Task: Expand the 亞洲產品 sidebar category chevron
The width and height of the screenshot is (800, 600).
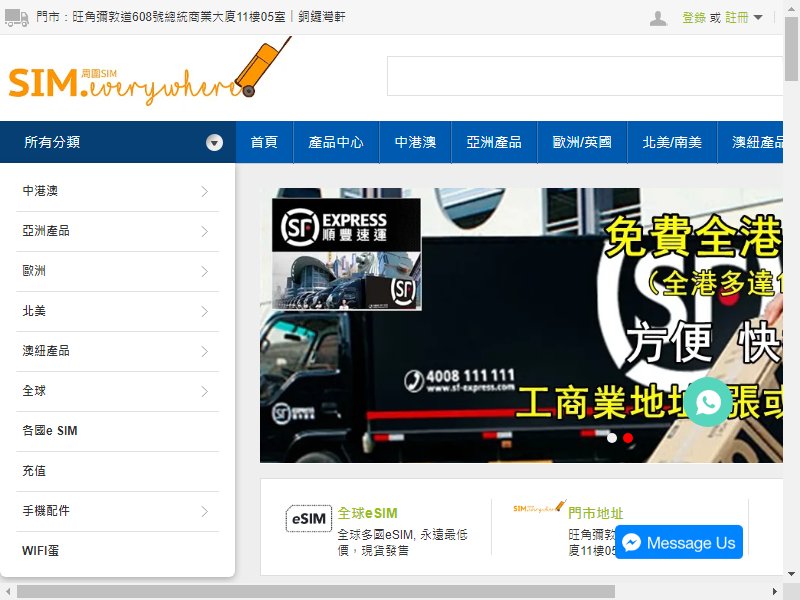Action: 205,232
